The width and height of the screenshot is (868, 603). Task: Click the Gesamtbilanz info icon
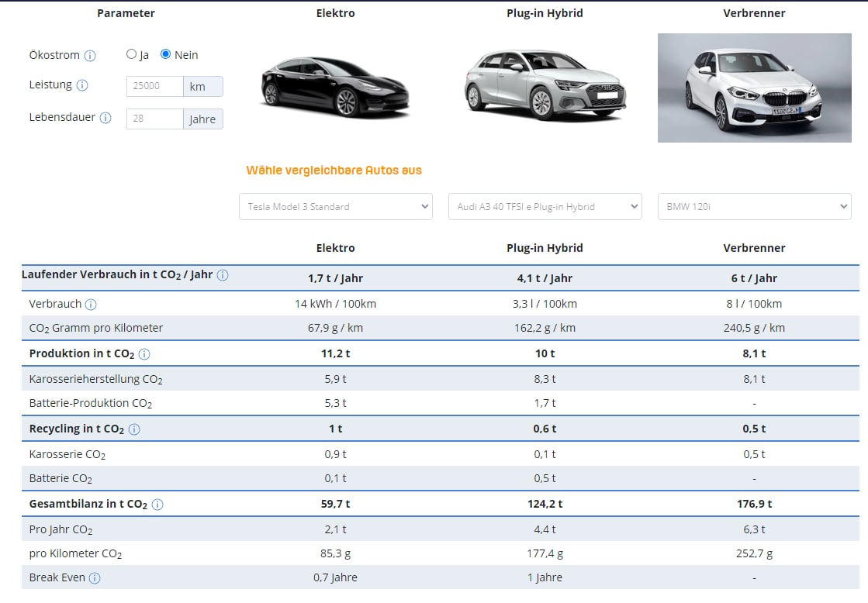(x=157, y=505)
